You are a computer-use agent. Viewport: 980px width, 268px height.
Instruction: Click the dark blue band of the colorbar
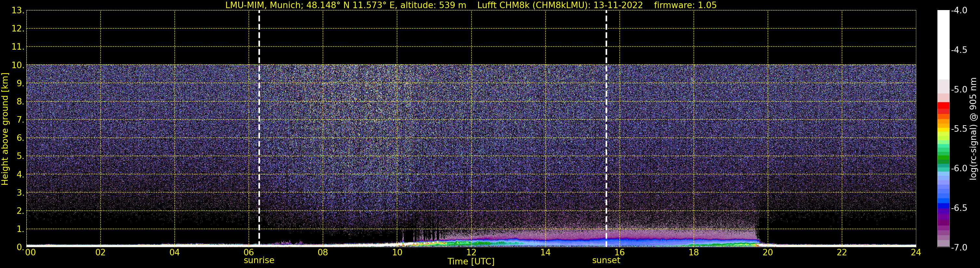[944, 206]
